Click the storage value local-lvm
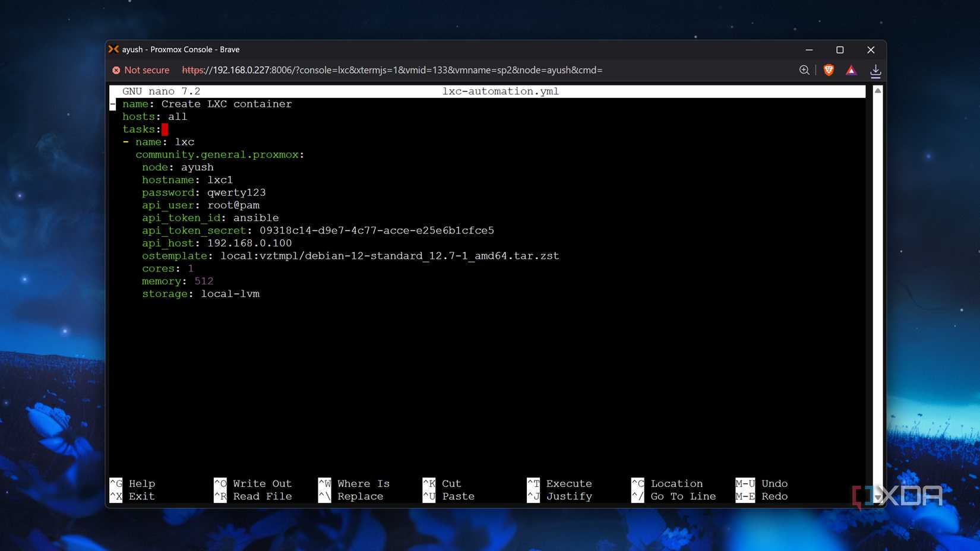 [230, 294]
